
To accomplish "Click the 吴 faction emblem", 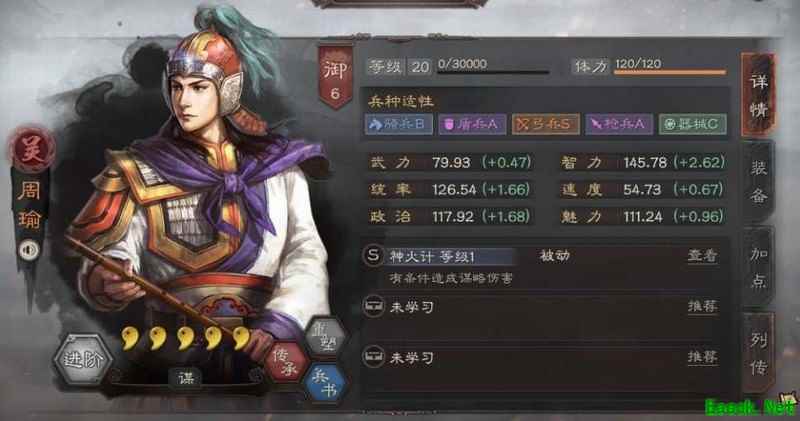I will pyautogui.click(x=32, y=150).
